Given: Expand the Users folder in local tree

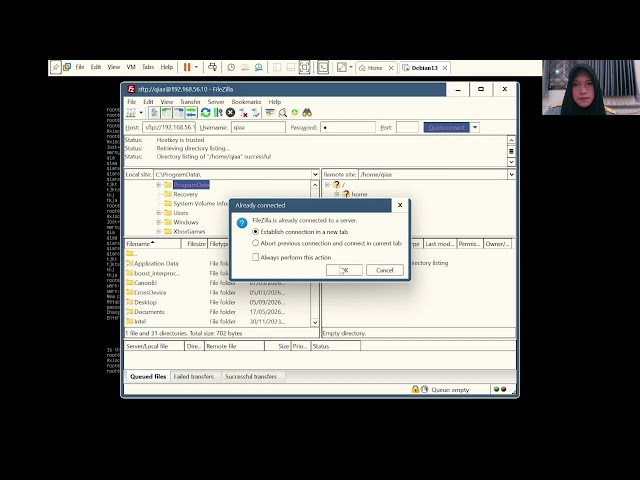Looking at the screenshot, I should tap(159, 213).
